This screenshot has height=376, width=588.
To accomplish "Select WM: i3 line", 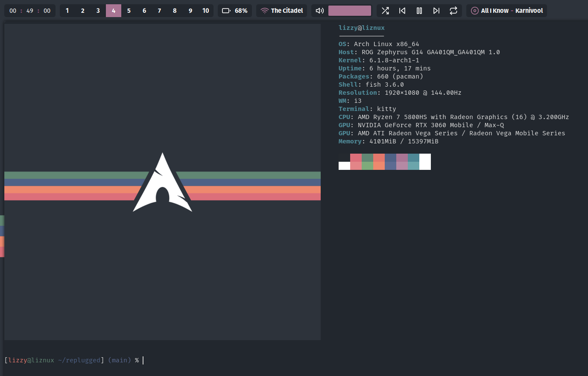I will coord(350,101).
